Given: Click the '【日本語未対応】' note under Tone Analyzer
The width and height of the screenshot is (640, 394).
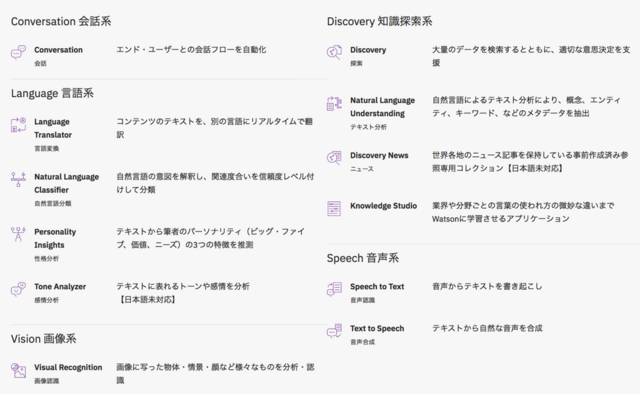Looking at the screenshot, I should 147,299.
